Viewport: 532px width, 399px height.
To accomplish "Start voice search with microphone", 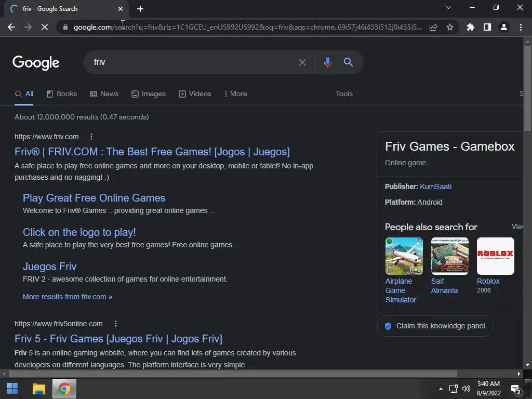I will tap(327, 62).
